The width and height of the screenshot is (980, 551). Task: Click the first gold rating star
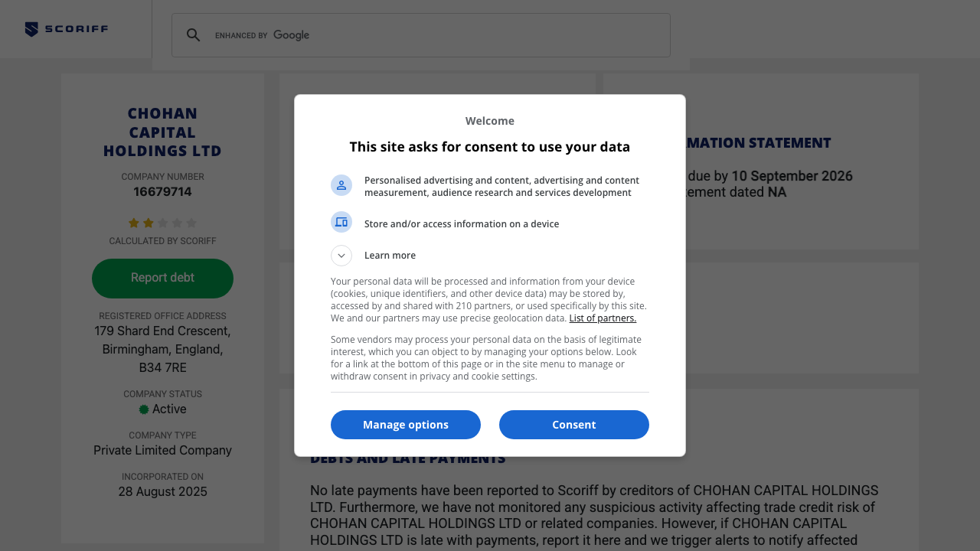(134, 223)
